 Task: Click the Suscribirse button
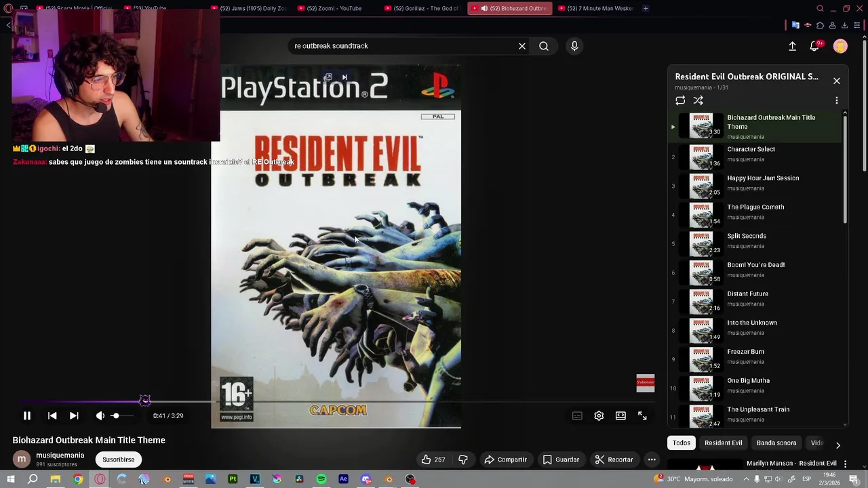coord(119,460)
